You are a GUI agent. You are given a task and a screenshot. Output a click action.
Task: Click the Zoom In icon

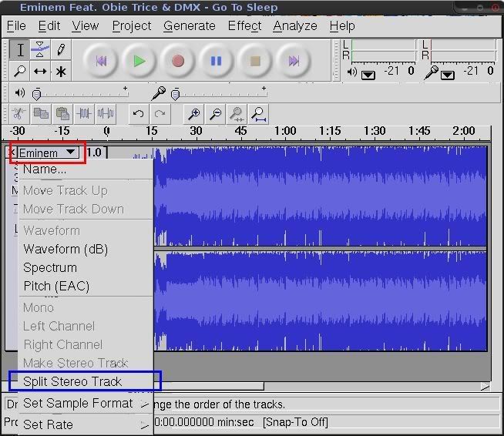point(194,114)
